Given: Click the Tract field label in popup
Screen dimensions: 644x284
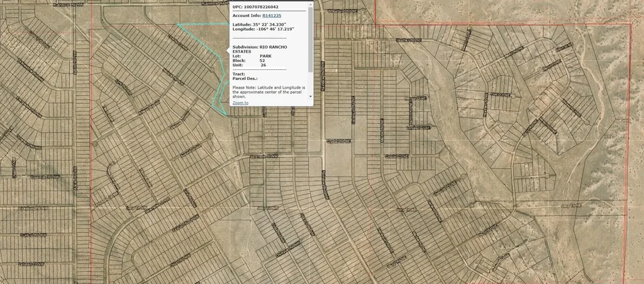Looking at the screenshot, I should (238, 74).
